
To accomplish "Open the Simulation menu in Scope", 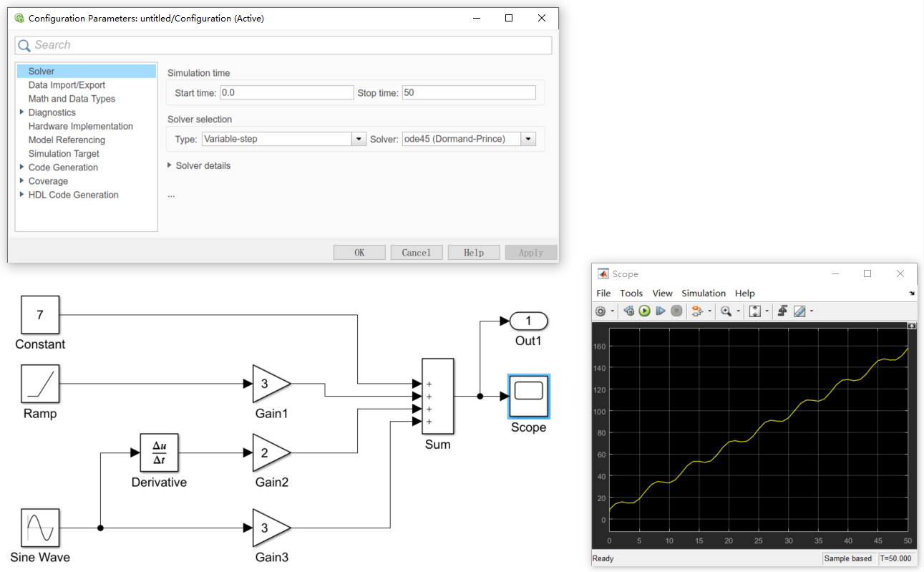I will pos(704,293).
